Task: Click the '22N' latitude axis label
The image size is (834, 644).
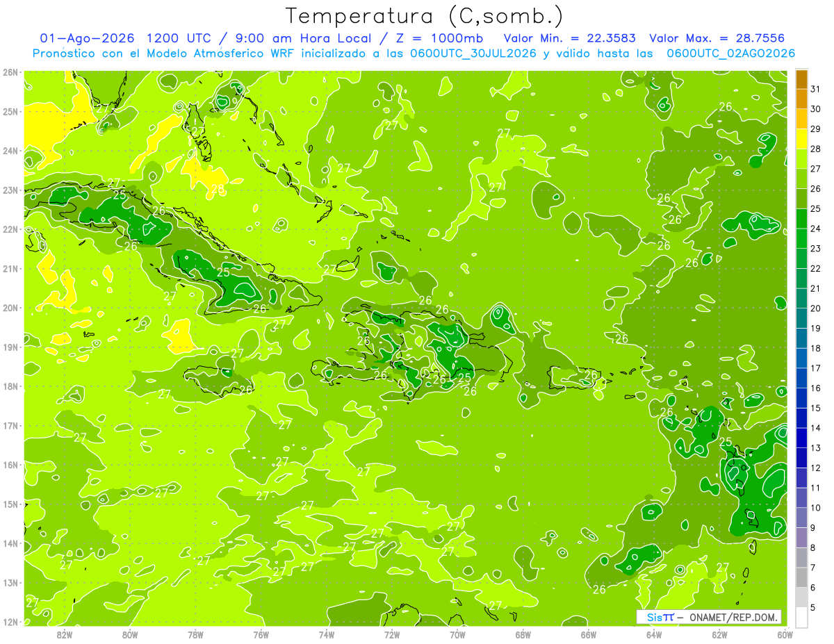Action: (x=10, y=229)
